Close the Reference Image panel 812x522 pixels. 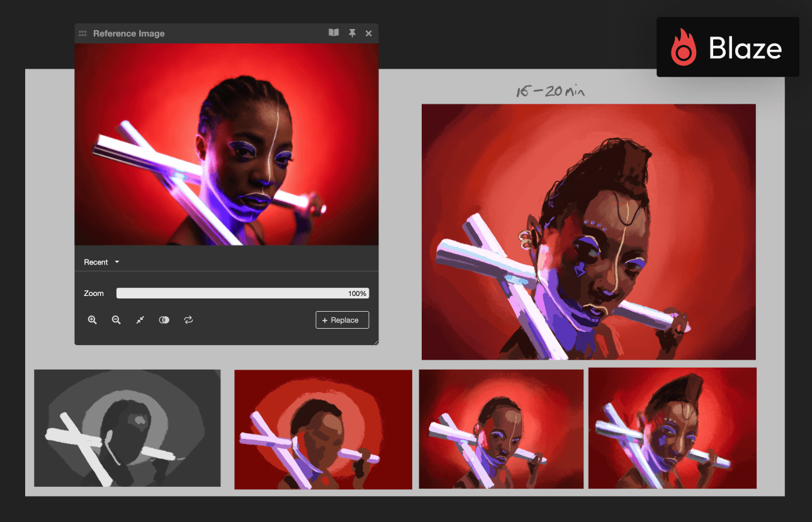tap(369, 33)
